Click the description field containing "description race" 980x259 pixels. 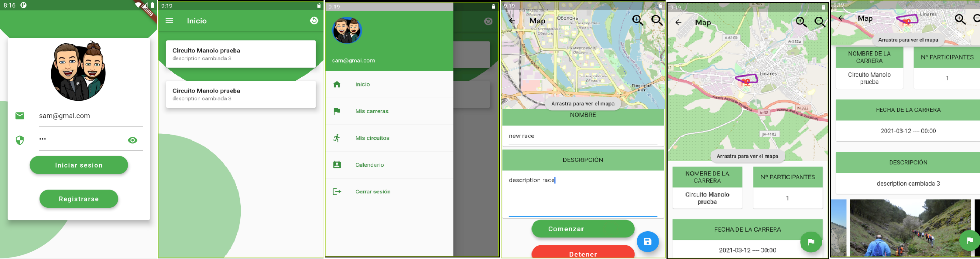(582, 194)
